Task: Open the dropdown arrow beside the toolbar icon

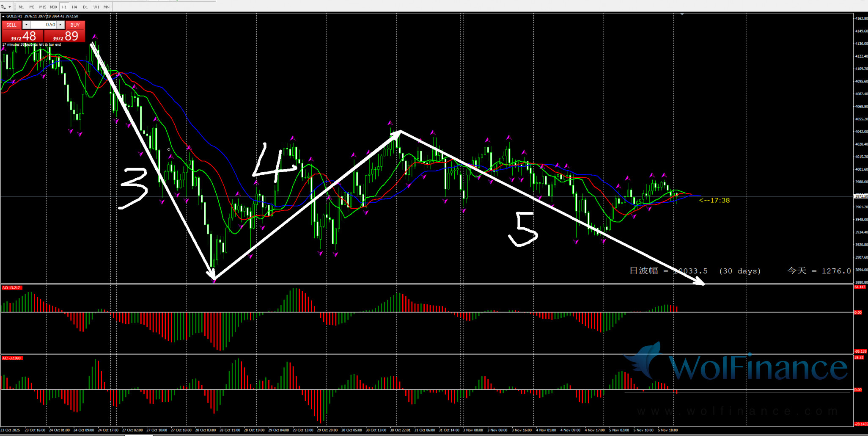Action: coord(10,7)
